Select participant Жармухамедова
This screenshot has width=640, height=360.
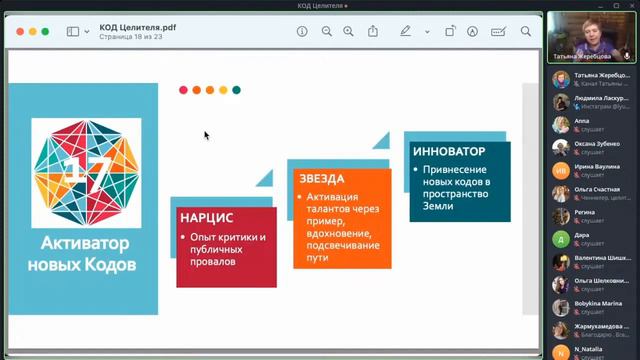tap(592, 331)
